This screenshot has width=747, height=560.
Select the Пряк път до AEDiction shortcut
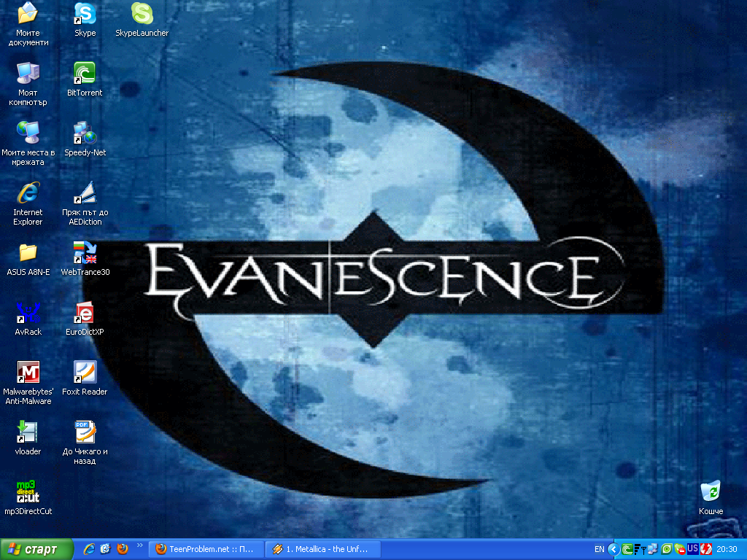point(85,203)
